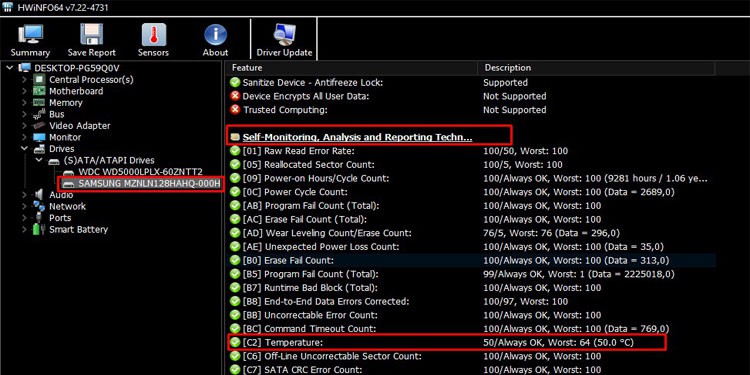Select WDC WD5000LPLX-60ZNTT2 drive
The image size is (750, 375).
(141, 172)
